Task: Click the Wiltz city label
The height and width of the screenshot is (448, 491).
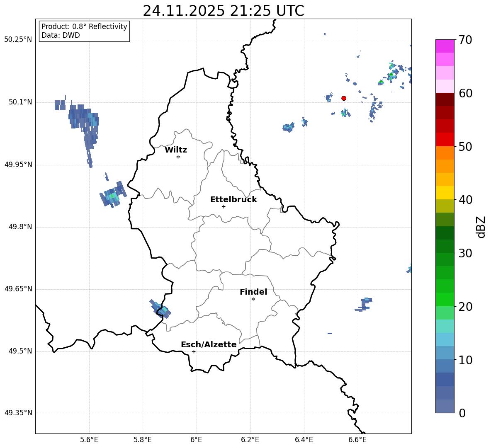Action: click(176, 150)
